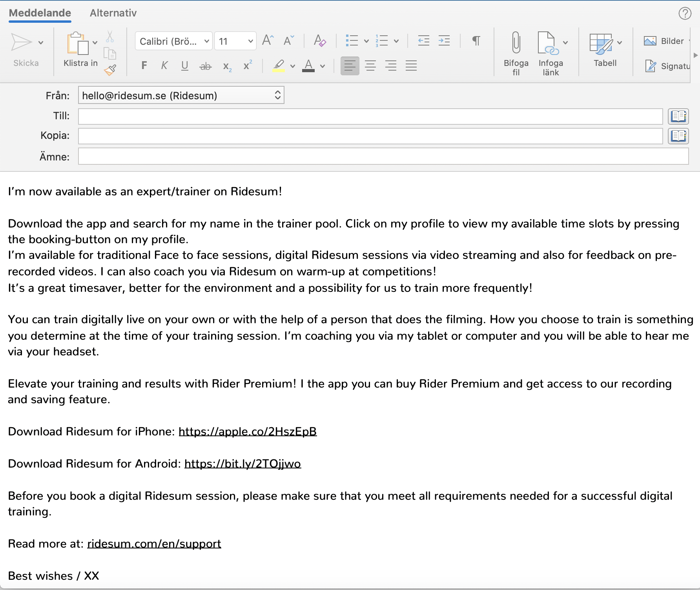Viewport: 700px width, 590px height.
Task: Click the first line 'I'm now available as an expert/trainer'
Action: pyautogui.click(x=145, y=191)
